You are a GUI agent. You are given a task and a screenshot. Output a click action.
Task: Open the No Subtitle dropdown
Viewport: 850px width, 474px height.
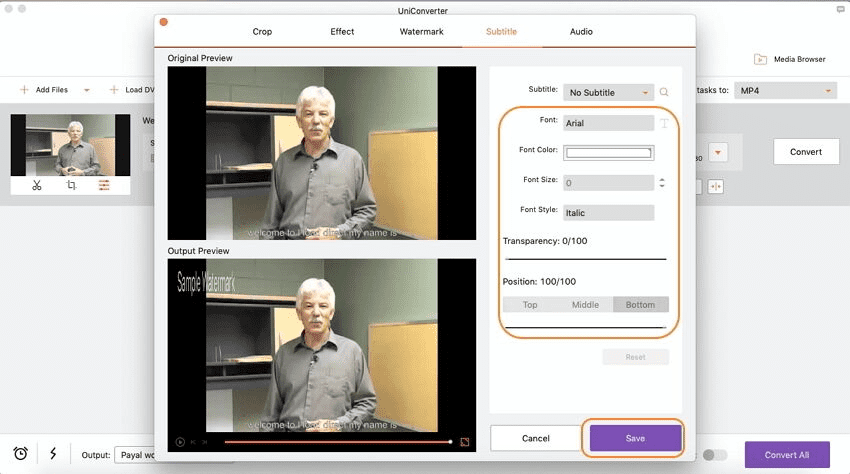coord(608,93)
